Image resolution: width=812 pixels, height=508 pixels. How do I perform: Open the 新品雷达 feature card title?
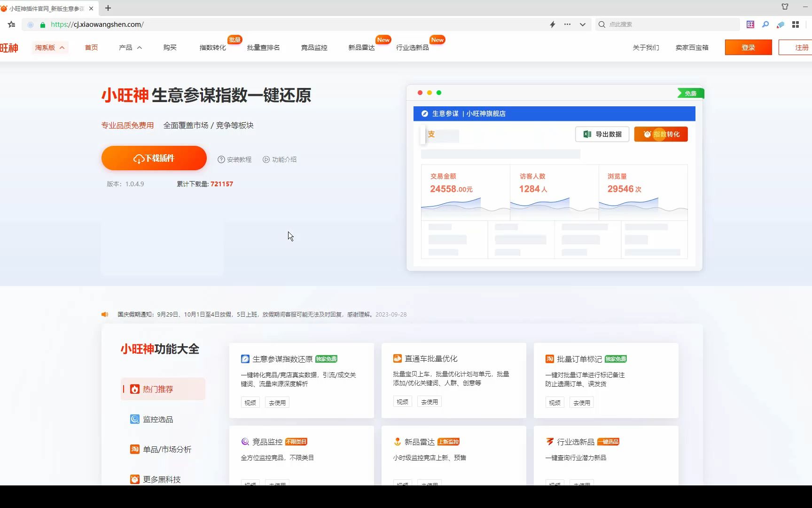[x=420, y=442]
